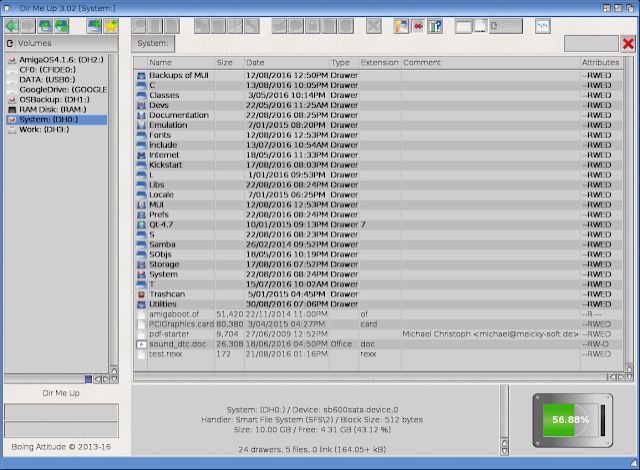This screenshot has height=470, width=640.
Task: Sort the file list by Name column
Action: pos(180,62)
